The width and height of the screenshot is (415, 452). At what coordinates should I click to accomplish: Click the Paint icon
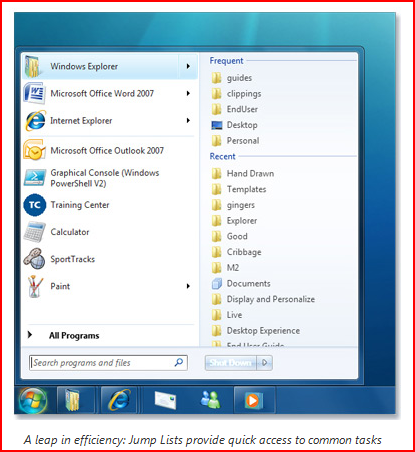(34, 286)
